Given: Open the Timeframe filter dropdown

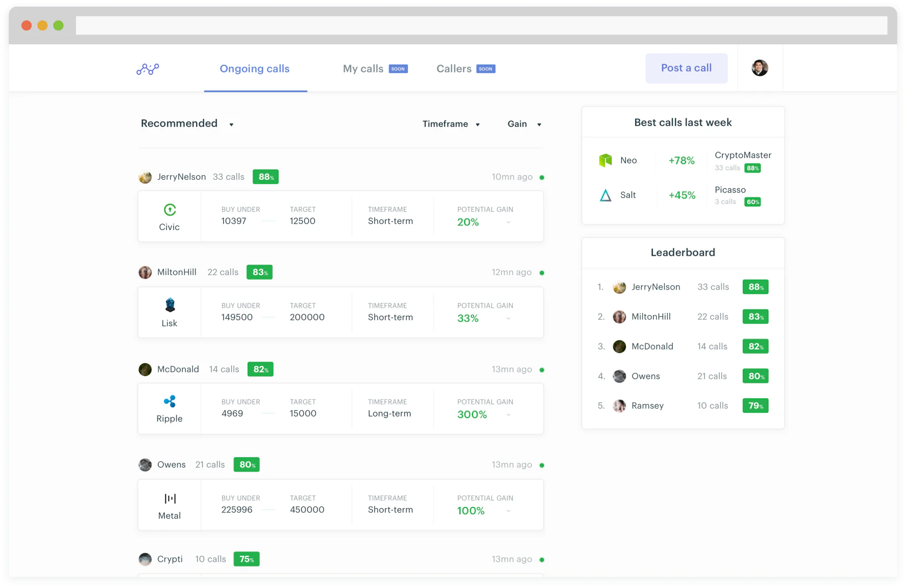Looking at the screenshot, I should point(451,124).
